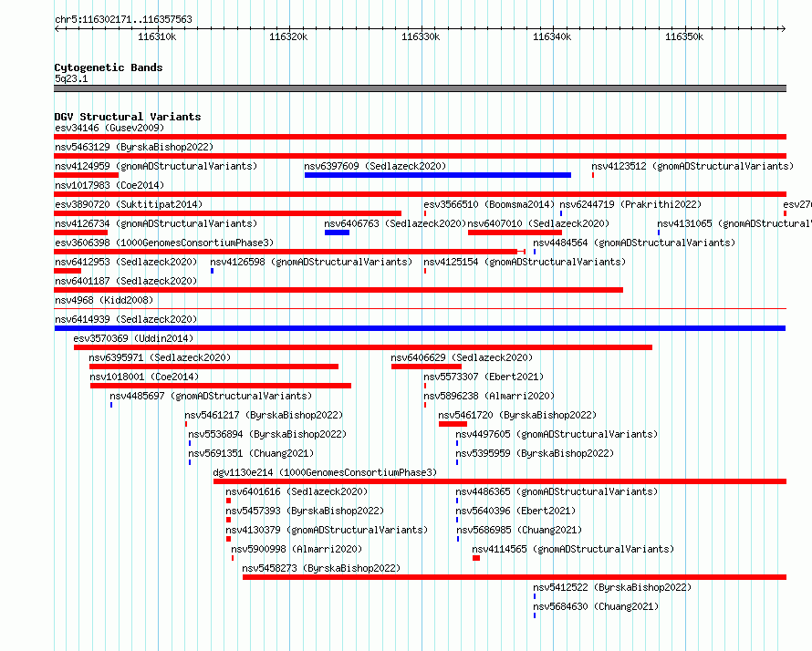Click the nsv4126734 gnomAD variant label
Image resolution: width=812 pixels, height=651 pixels.
(156, 223)
